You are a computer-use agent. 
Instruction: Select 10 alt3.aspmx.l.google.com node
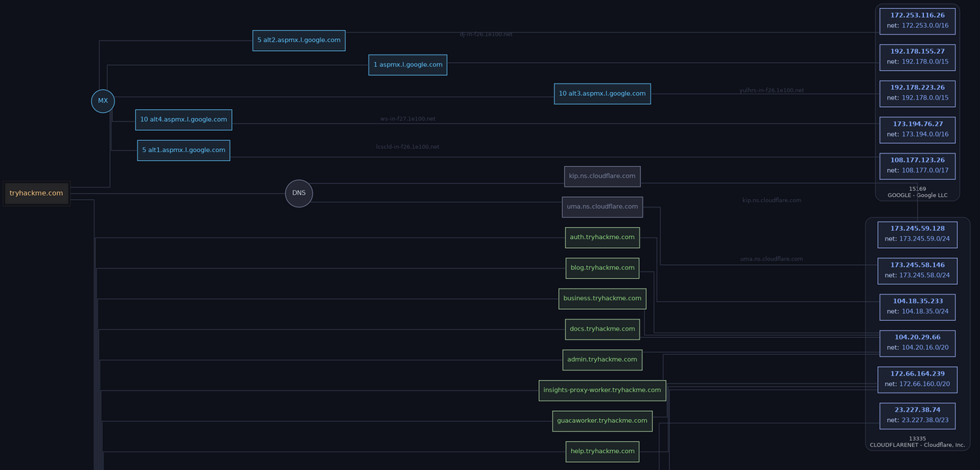coord(602,94)
